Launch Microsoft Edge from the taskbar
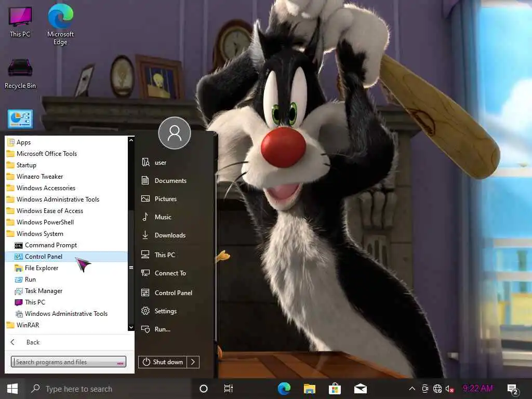Screen dimensions: 532x399 [x=284, y=389]
